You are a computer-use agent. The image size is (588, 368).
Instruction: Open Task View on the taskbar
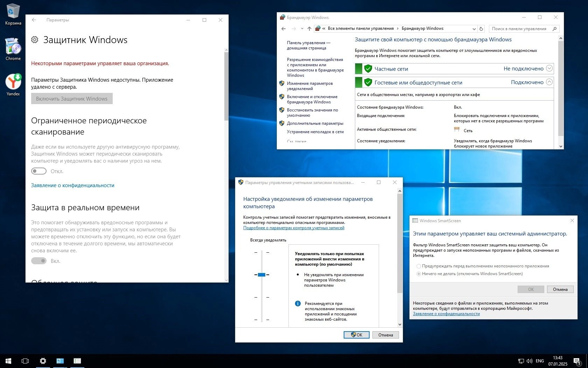click(x=25, y=361)
